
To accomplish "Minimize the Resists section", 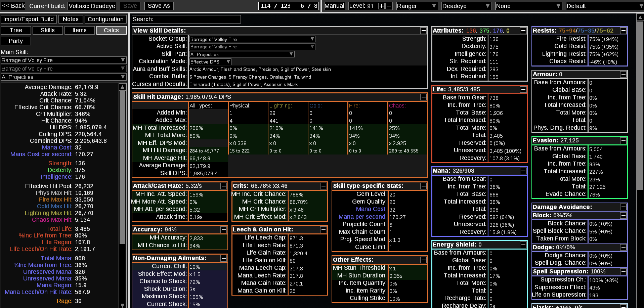I will point(624,31).
